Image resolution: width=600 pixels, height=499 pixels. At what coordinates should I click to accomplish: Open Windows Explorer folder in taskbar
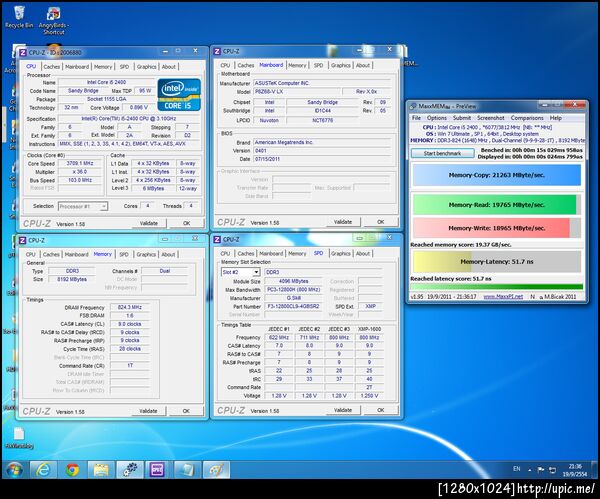(x=101, y=469)
